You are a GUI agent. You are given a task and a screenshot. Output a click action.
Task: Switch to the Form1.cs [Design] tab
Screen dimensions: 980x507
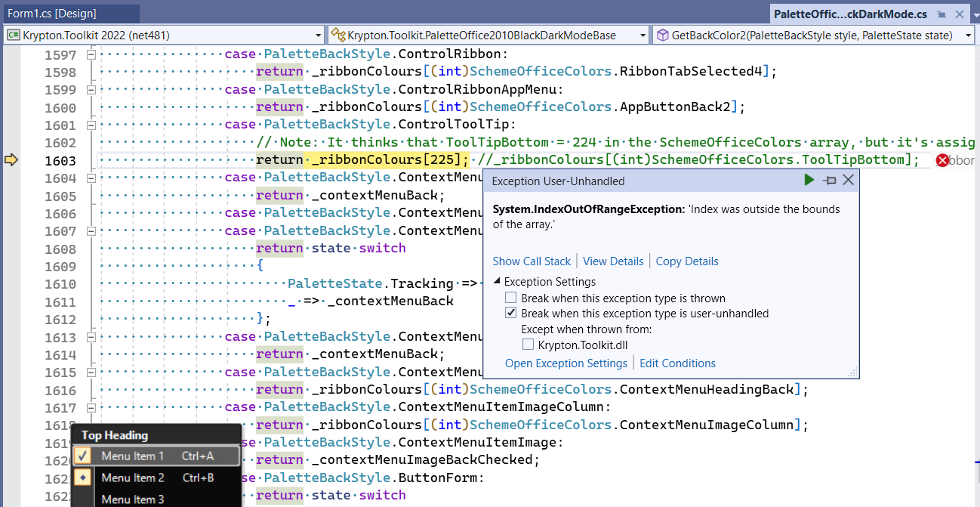(68, 13)
